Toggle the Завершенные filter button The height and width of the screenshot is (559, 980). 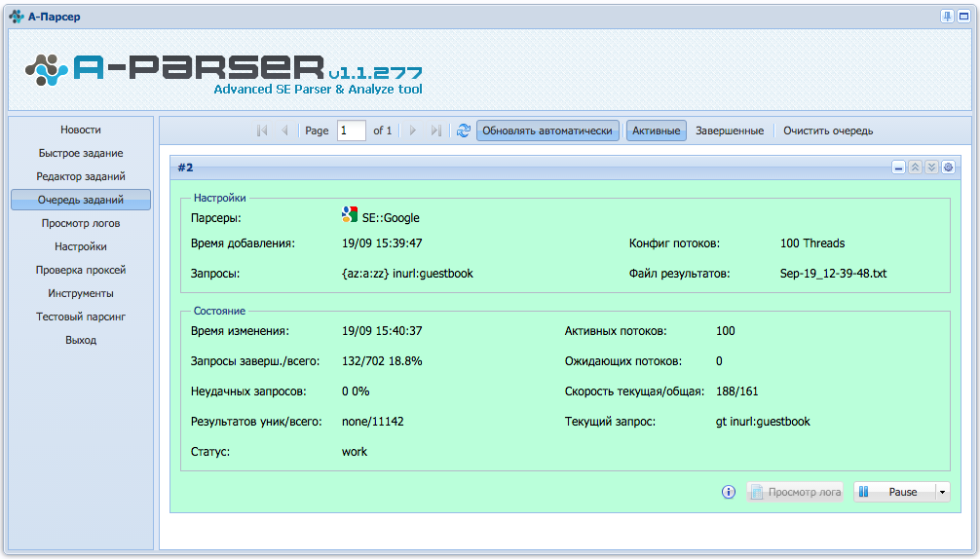pos(730,130)
